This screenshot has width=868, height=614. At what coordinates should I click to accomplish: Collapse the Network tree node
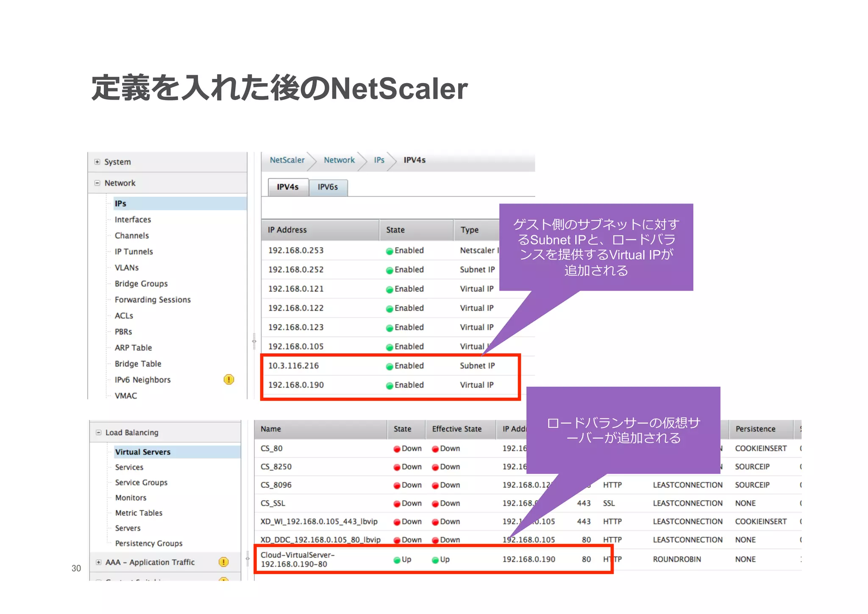[x=97, y=183]
